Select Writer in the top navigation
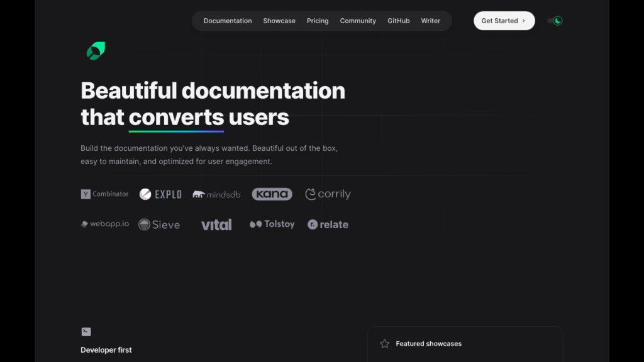Viewport: 644px width, 362px height. click(431, 21)
